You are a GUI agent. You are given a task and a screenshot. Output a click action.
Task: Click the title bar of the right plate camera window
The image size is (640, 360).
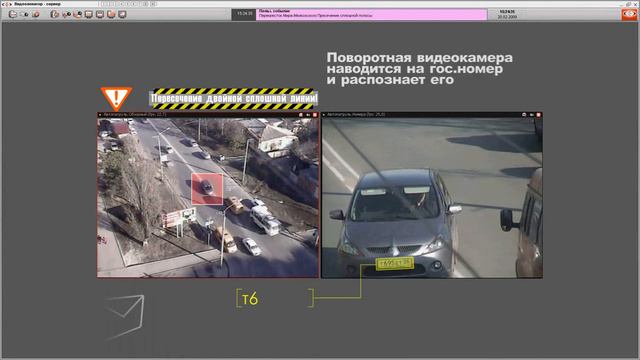click(432, 115)
